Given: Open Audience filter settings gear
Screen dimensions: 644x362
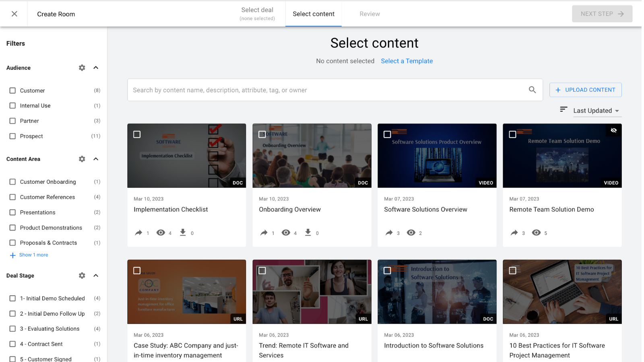Looking at the screenshot, I should pyautogui.click(x=82, y=68).
